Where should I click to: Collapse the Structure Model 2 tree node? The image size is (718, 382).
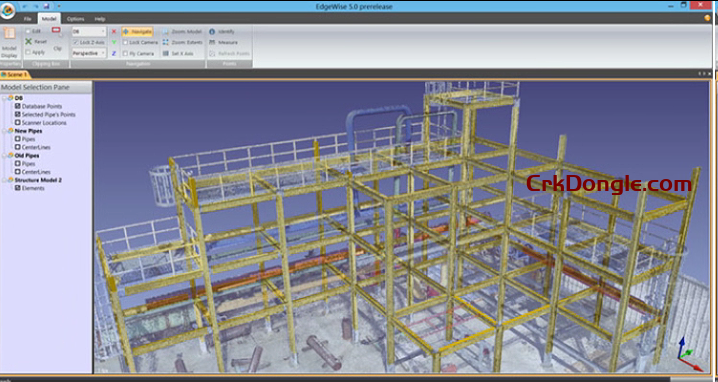coord(4,180)
